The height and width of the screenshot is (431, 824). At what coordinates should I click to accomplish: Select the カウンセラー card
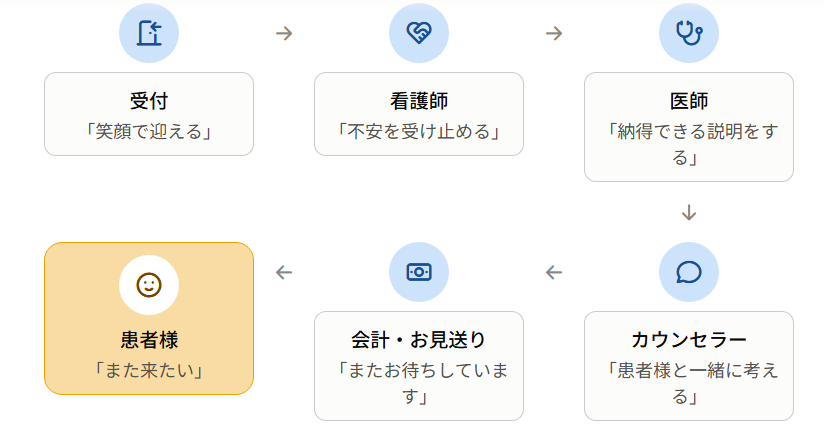tap(689, 366)
